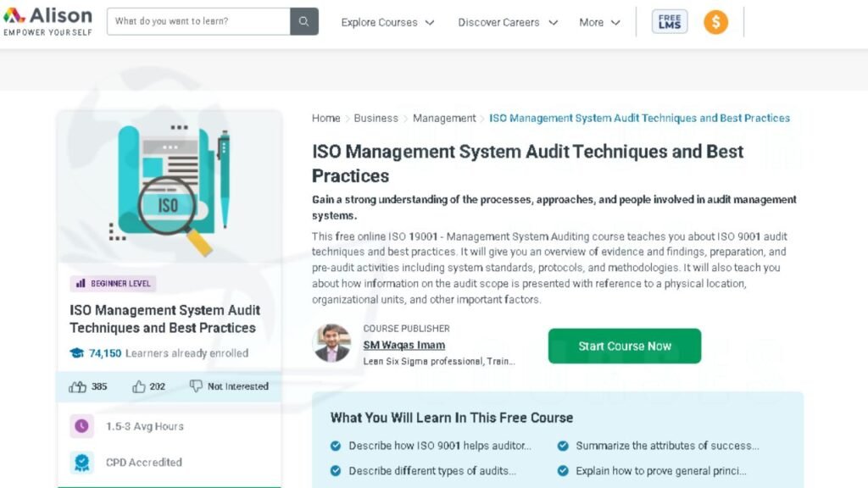Click Lean Six Sigma professional description text

[439, 361]
